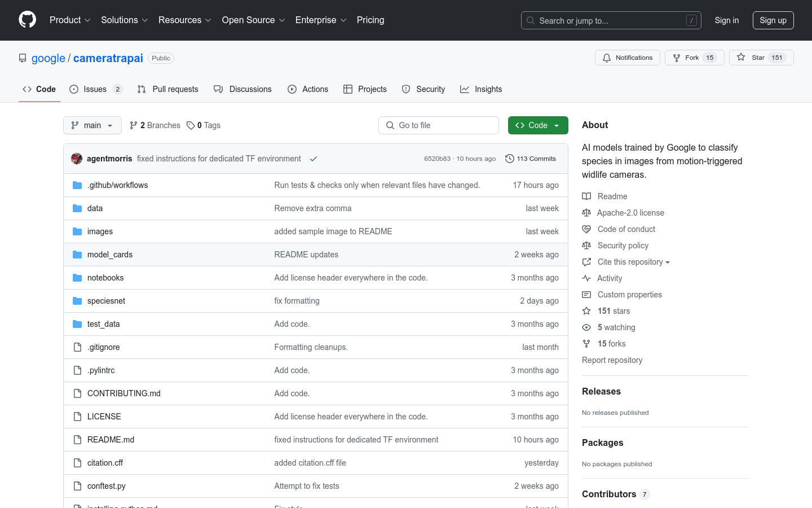Click the GitHub logo icon
This screenshot has width=812, height=508.
[27, 20]
